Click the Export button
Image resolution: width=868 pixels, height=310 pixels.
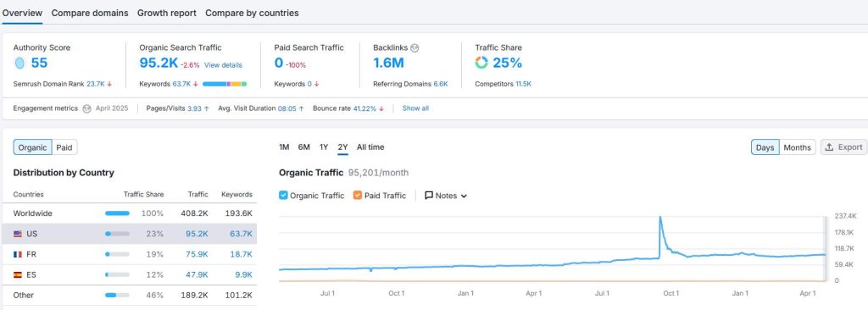click(843, 147)
